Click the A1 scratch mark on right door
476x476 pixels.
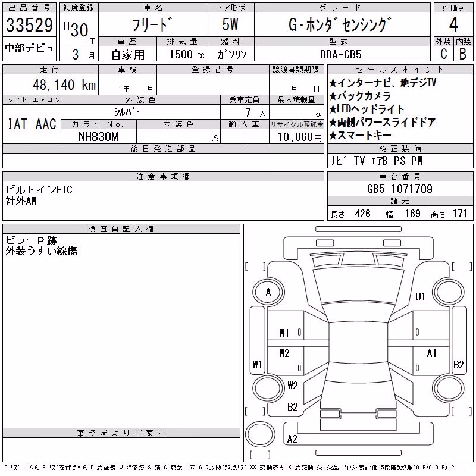[x=431, y=353]
